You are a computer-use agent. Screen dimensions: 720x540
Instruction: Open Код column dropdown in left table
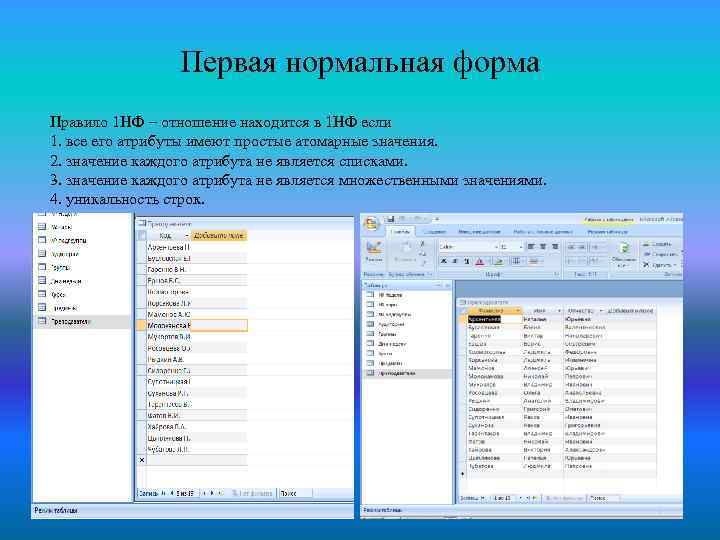tap(187, 236)
